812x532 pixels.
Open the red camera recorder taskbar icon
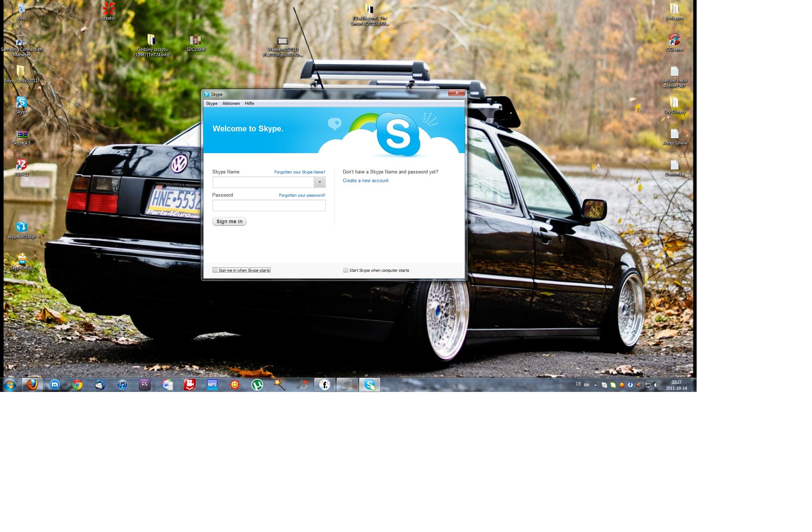point(190,385)
